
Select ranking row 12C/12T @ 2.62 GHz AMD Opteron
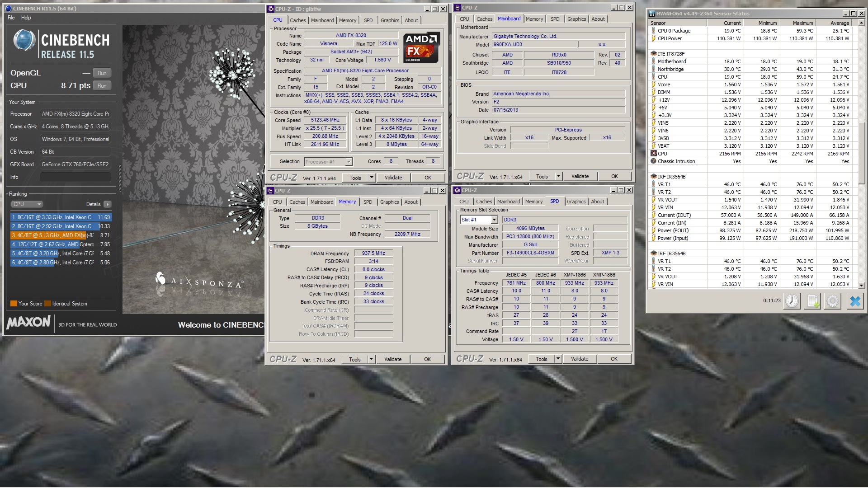click(60, 244)
